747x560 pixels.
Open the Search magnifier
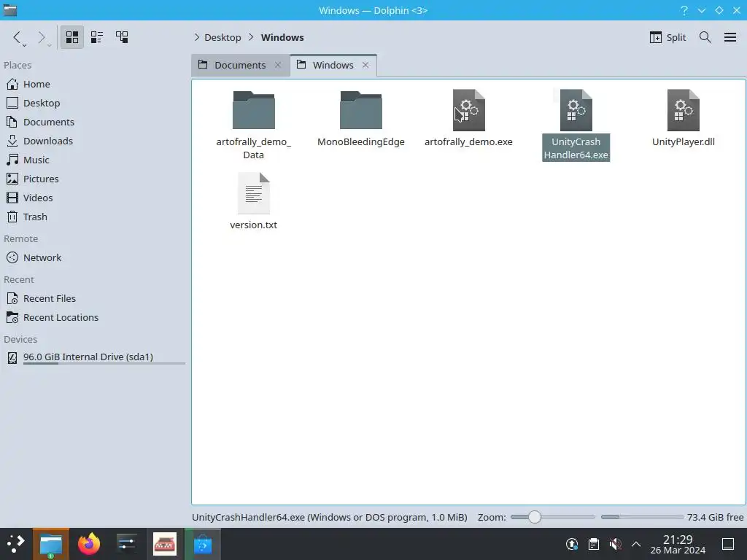[705, 37]
